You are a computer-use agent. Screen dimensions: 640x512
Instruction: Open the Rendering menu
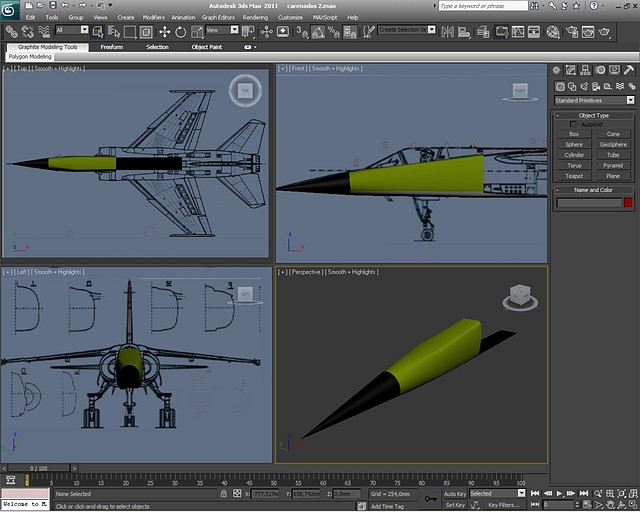[255, 18]
